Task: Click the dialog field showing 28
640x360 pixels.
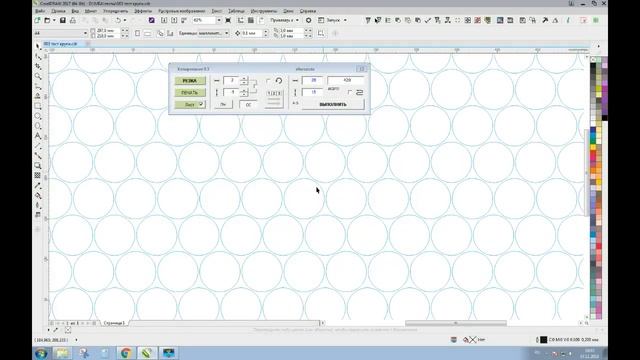Action: click(313, 80)
